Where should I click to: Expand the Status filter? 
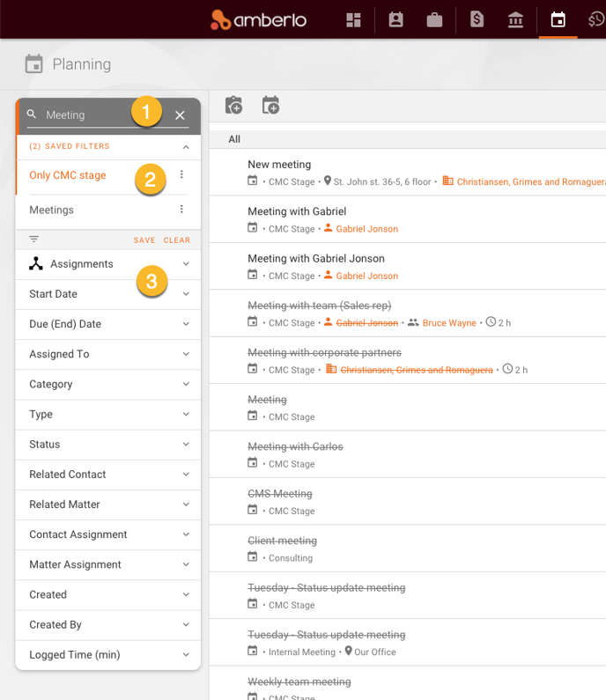pyautogui.click(x=186, y=444)
